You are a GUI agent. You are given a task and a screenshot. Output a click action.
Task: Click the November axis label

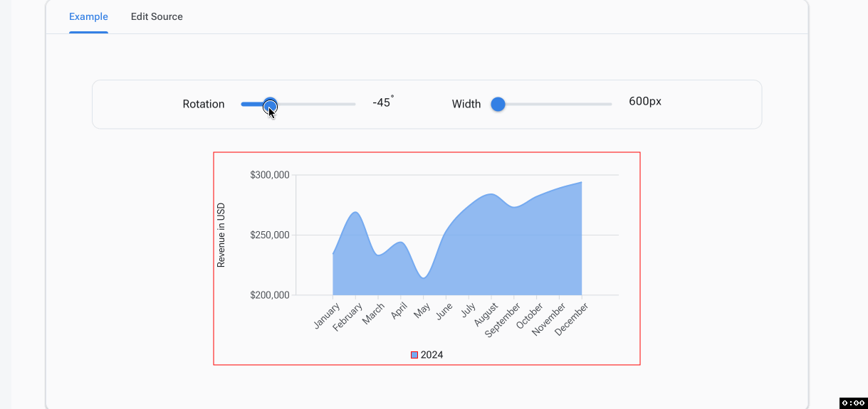[549, 319]
